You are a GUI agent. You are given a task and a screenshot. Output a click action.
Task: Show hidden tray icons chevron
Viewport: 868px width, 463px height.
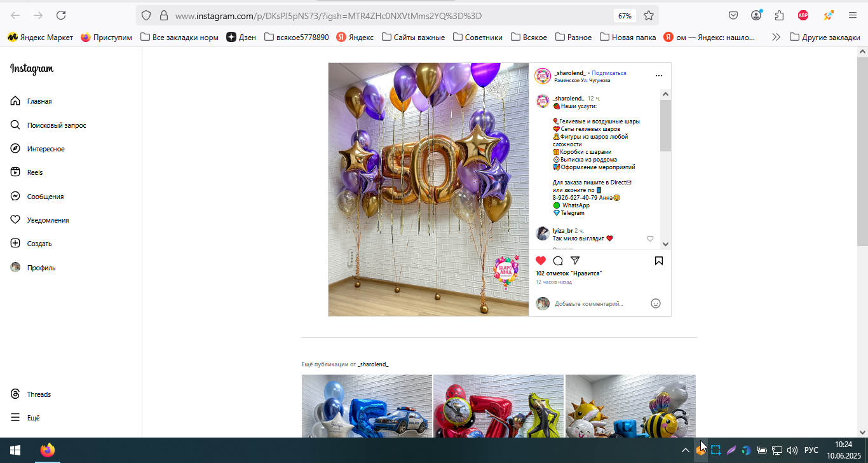(x=685, y=450)
